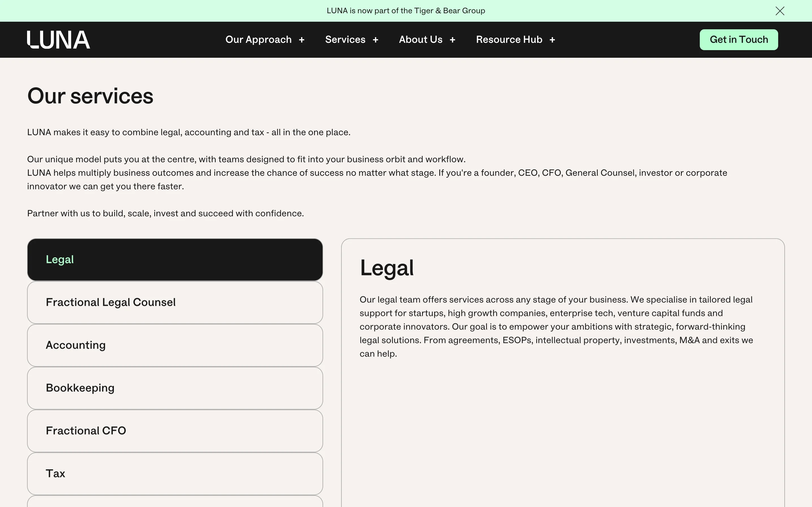Screen dimensions: 812x507
Task: Switch to the Accounting service tab
Action: 175,345
